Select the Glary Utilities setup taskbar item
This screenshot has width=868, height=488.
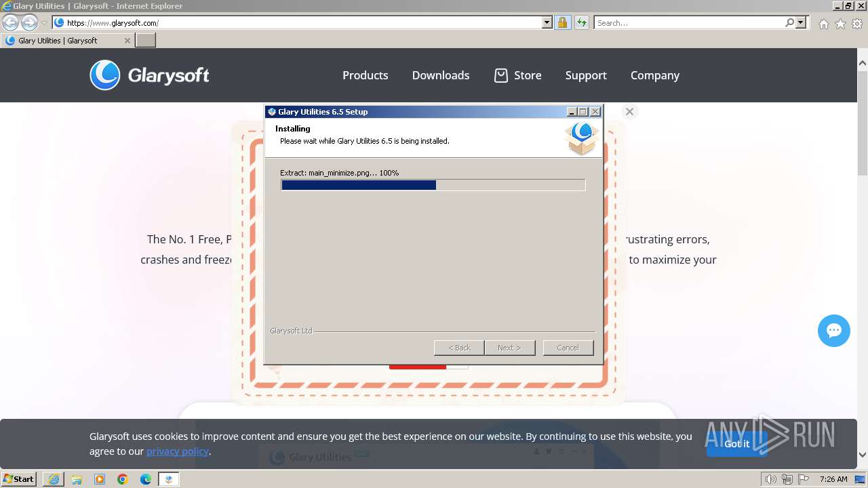click(x=169, y=479)
